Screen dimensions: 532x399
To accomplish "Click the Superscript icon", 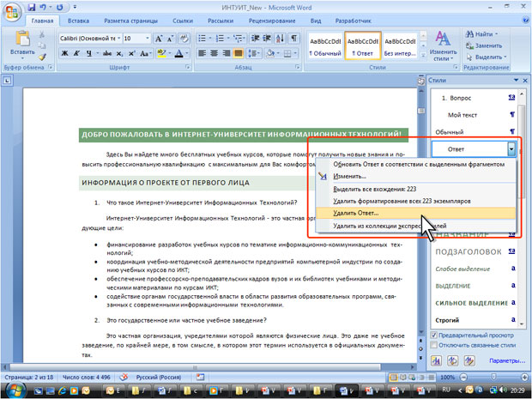I will click(x=131, y=53).
